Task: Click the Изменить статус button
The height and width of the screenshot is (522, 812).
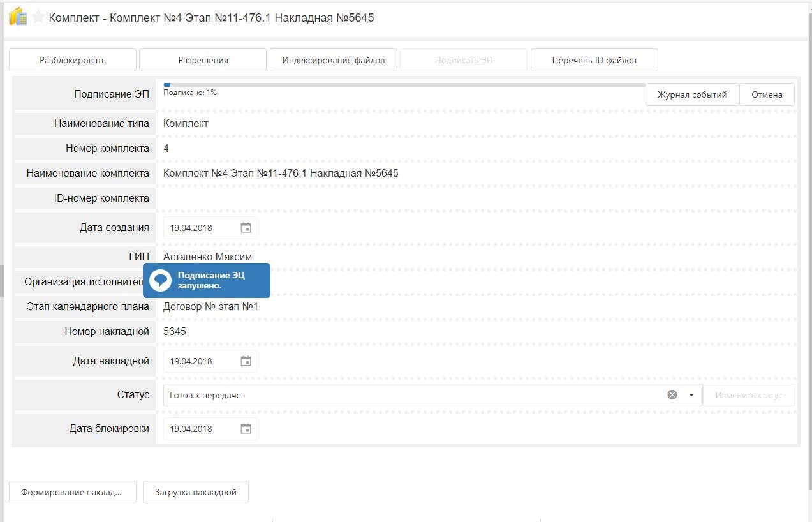Action: pyautogui.click(x=749, y=395)
